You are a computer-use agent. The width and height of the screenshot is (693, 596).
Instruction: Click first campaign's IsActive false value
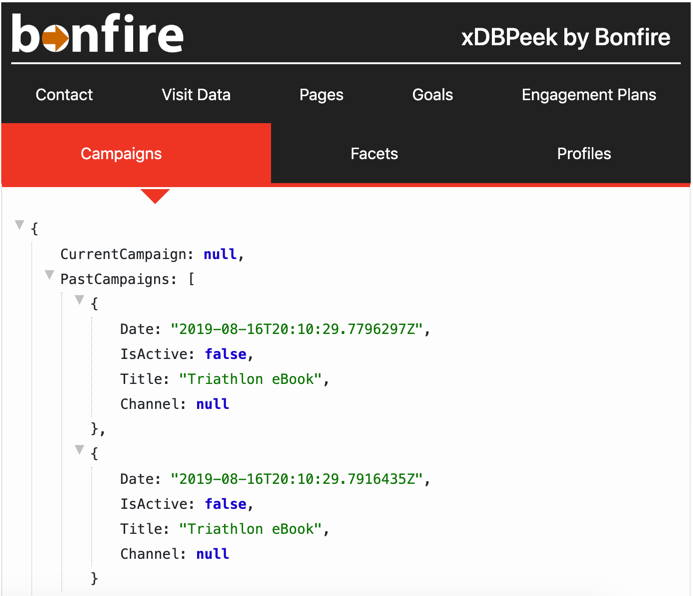tap(225, 354)
